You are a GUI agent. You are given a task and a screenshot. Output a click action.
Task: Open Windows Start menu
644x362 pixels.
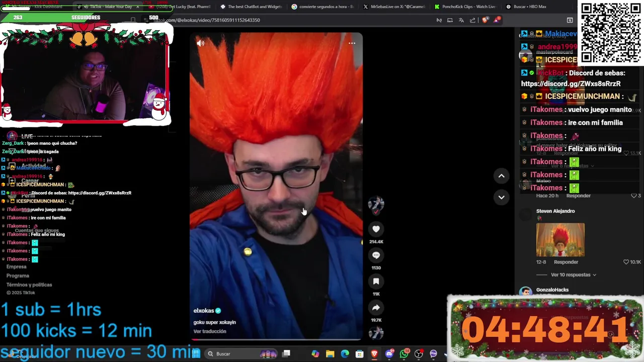(x=196, y=354)
